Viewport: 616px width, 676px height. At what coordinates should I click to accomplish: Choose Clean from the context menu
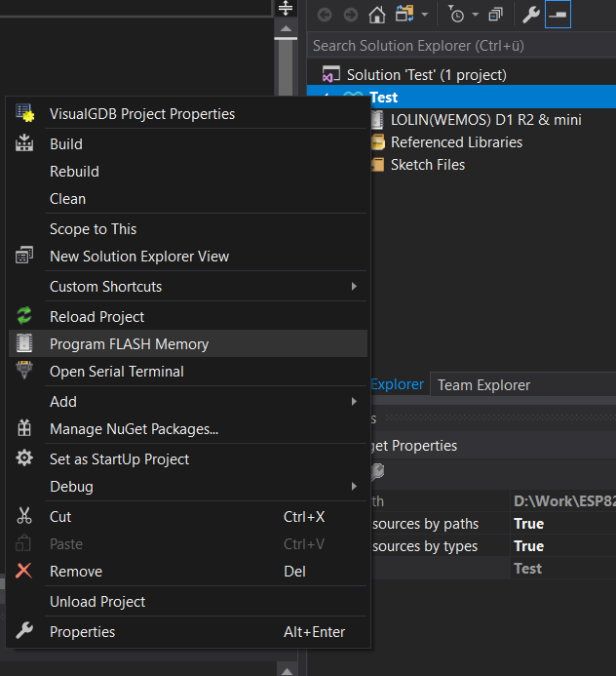187,199
